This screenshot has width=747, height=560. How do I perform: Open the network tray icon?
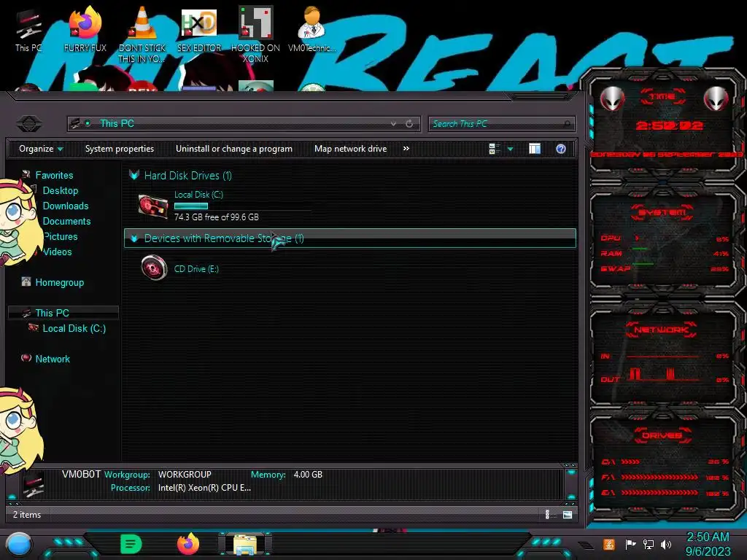649,544
